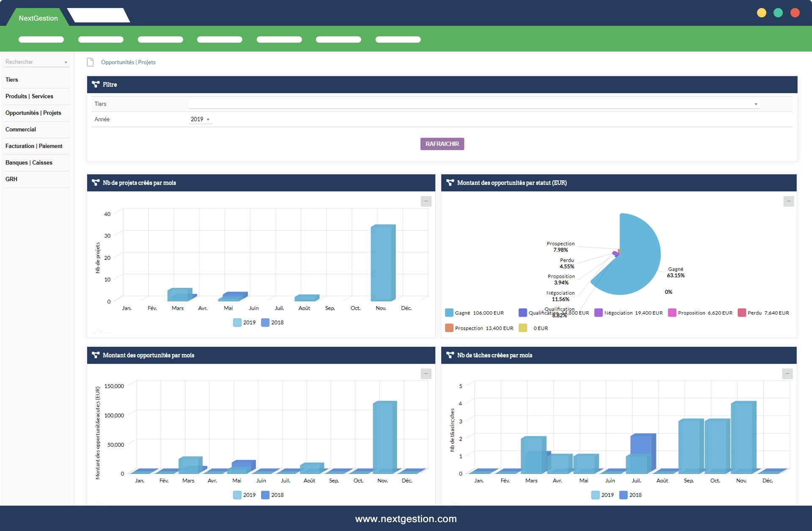Click the Négociation purple legend swatch
The image size is (812, 531).
tap(598, 313)
